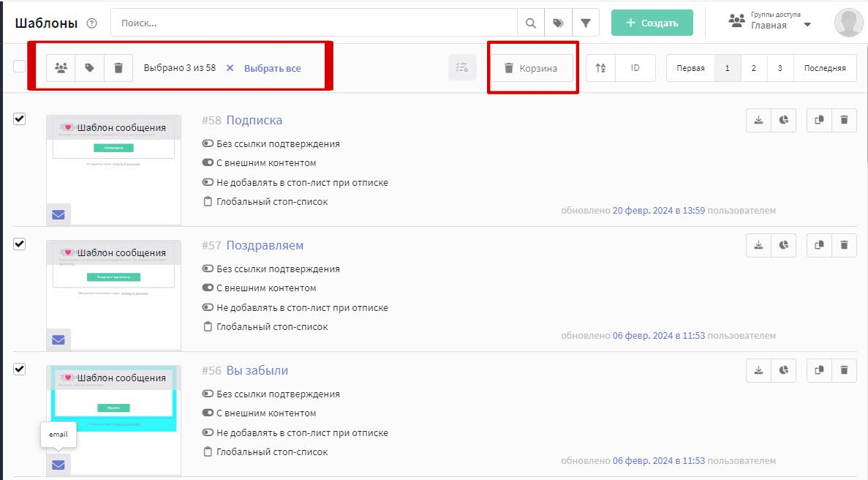This screenshot has width=868, height=480.
Task: Click the funnel filter icon
Action: pos(586,23)
